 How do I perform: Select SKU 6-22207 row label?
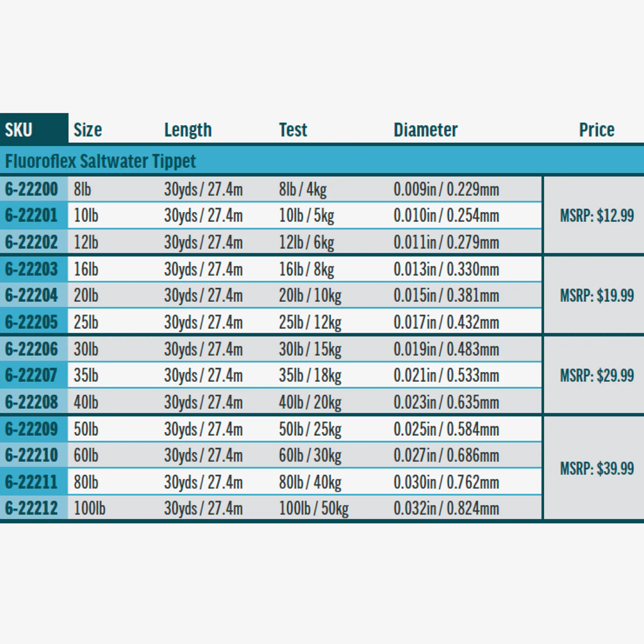[x=31, y=375]
